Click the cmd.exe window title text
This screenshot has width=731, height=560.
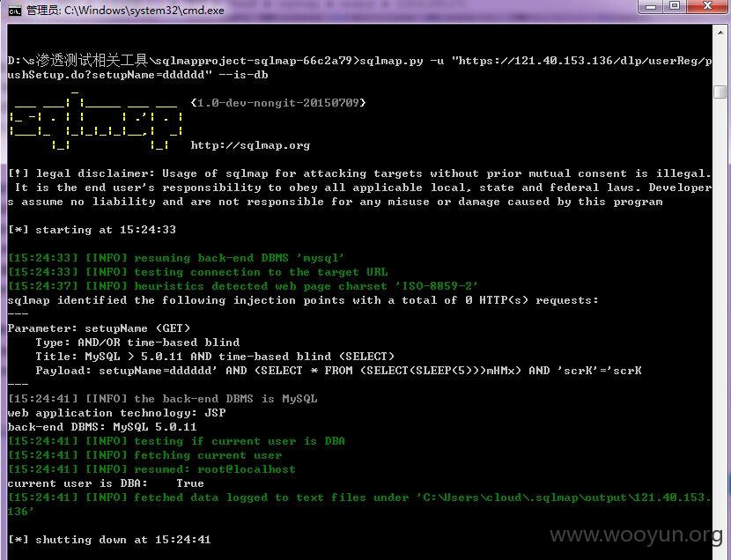click(x=125, y=11)
